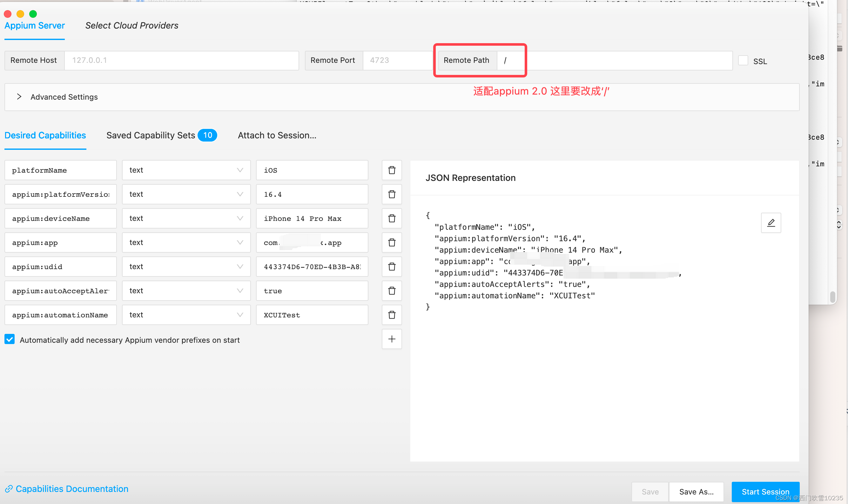Image resolution: width=848 pixels, height=504 pixels.
Task: Edit the 16.4 version value field
Action: (312, 194)
